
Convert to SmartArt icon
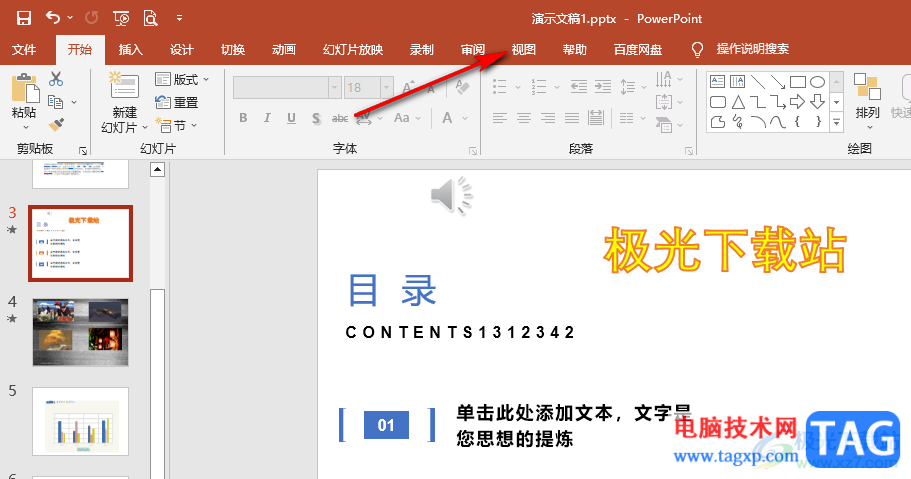pyautogui.click(x=663, y=124)
